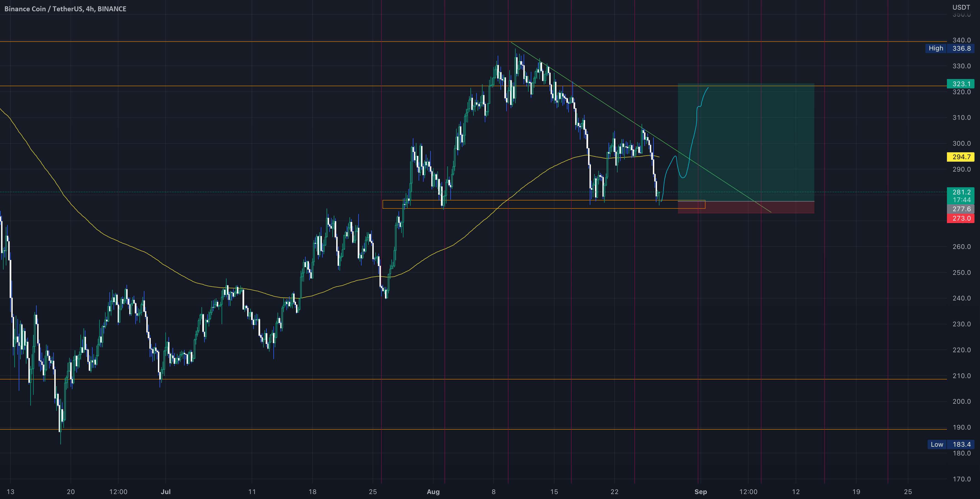Click the 13 date label on time axis
980x499 pixels.
[10, 492]
